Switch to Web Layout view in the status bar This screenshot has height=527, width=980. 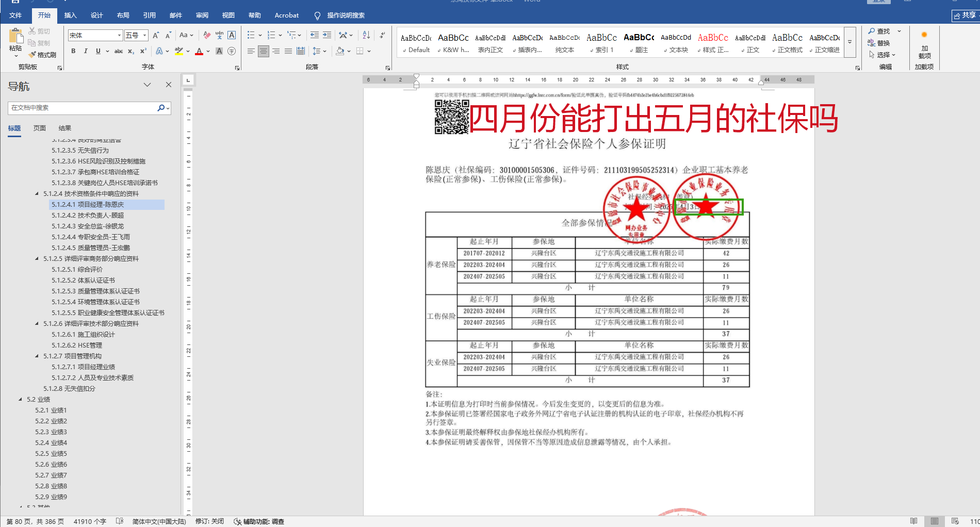(955, 521)
